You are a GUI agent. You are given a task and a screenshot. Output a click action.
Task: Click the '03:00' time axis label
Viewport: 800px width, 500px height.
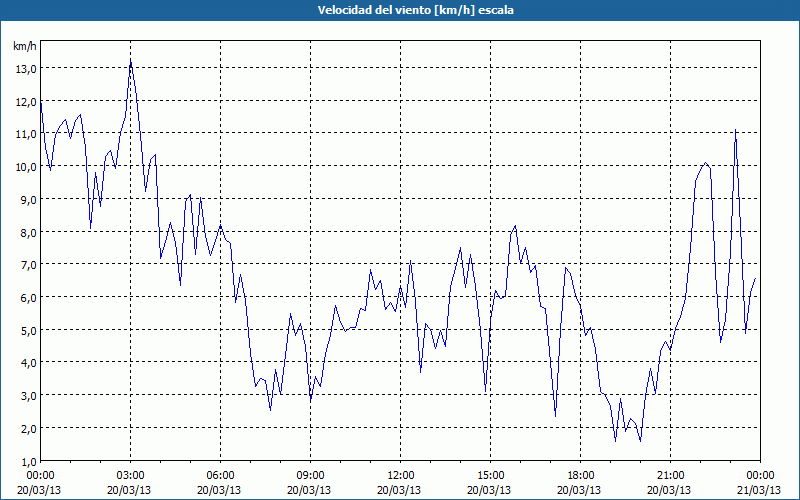point(129,476)
